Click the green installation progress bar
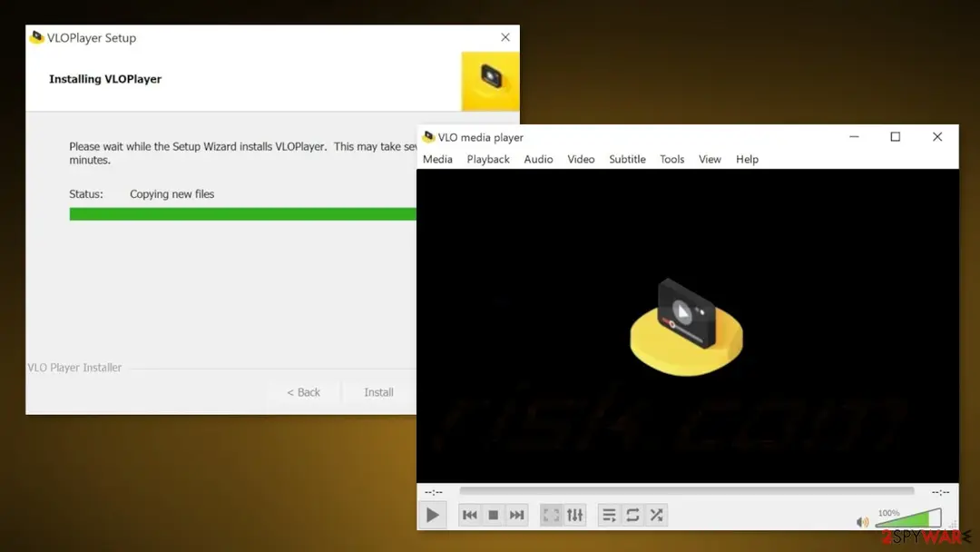 point(242,214)
